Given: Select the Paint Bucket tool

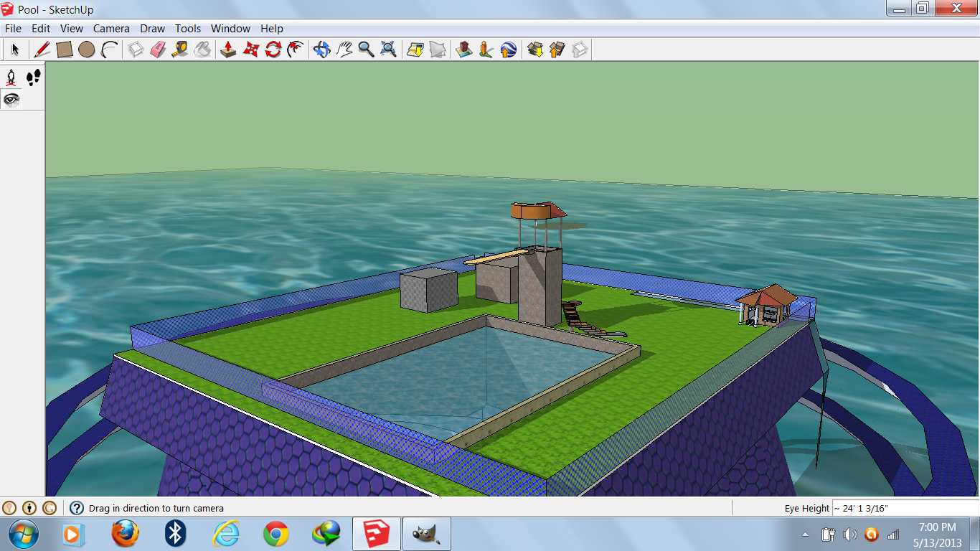Looking at the screenshot, I should (202, 50).
